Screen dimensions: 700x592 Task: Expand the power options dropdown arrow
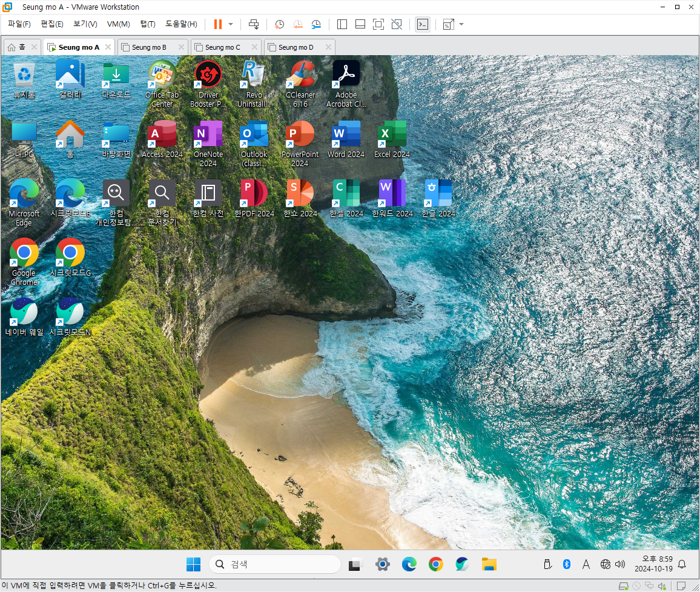(x=231, y=24)
